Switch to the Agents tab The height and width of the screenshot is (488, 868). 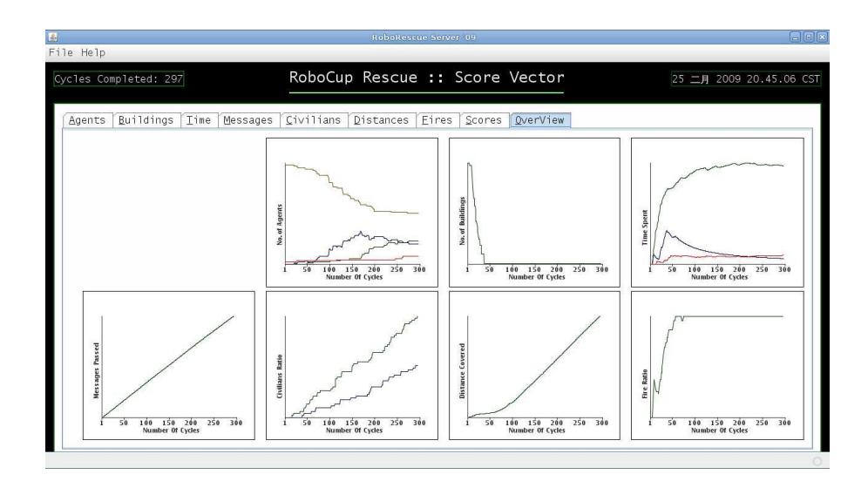(x=87, y=120)
